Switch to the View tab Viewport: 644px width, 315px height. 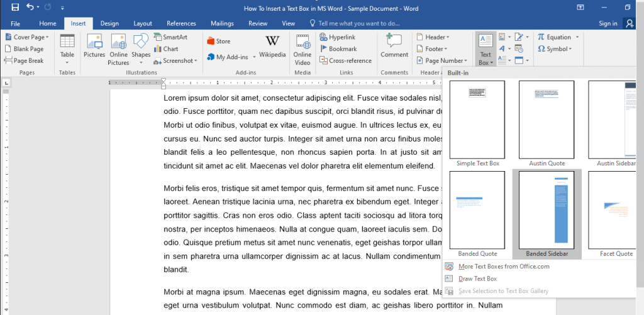[288, 23]
